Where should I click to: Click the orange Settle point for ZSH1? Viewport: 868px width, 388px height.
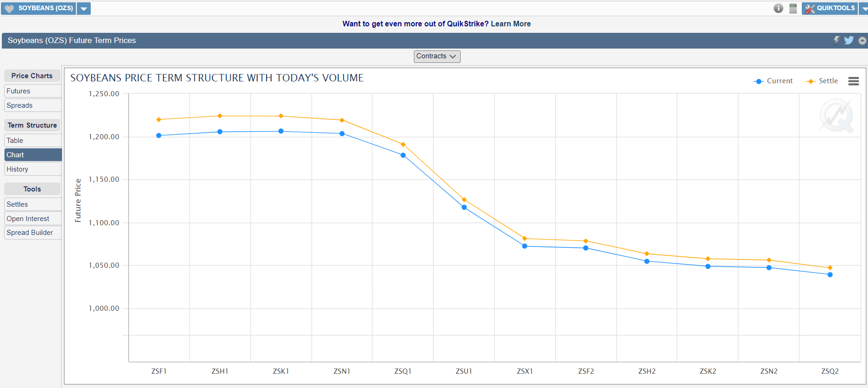point(220,116)
